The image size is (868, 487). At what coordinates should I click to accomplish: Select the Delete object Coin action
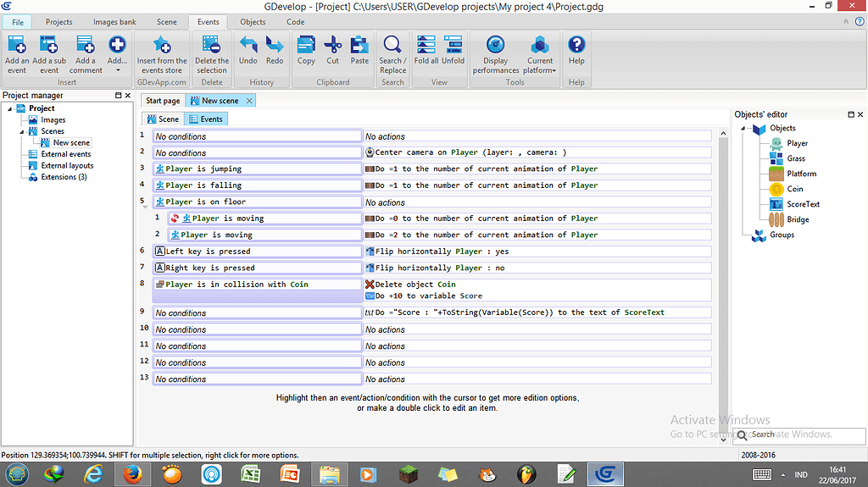pos(410,285)
